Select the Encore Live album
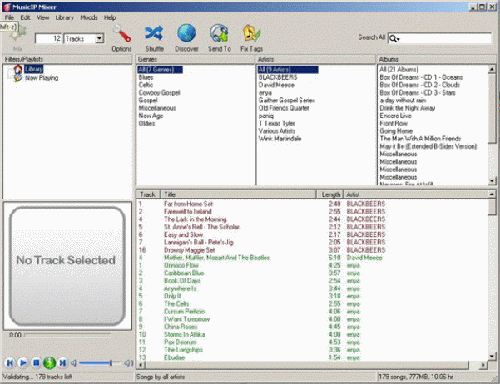Screen dimensions: 500x384 [395, 116]
